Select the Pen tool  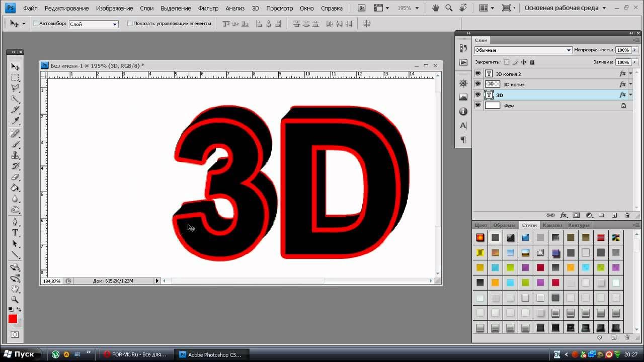tap(15, 222)
